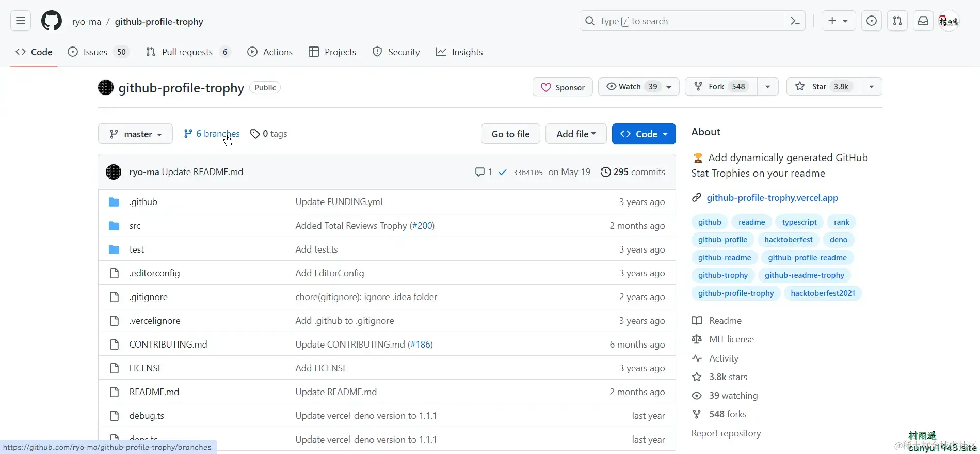
Task: Click the eye icon beside 39 watching
Action: (x=697, y=396)
